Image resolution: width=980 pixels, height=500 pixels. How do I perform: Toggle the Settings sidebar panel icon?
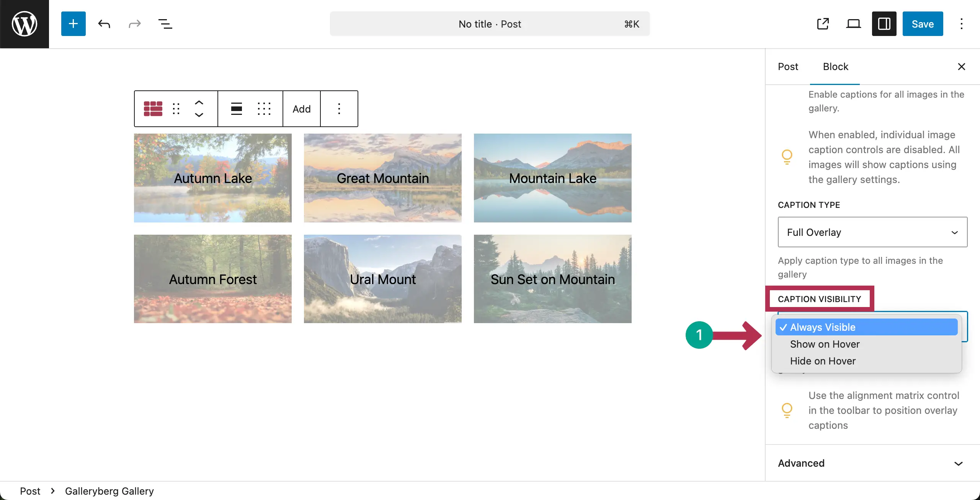click(884, 23)
